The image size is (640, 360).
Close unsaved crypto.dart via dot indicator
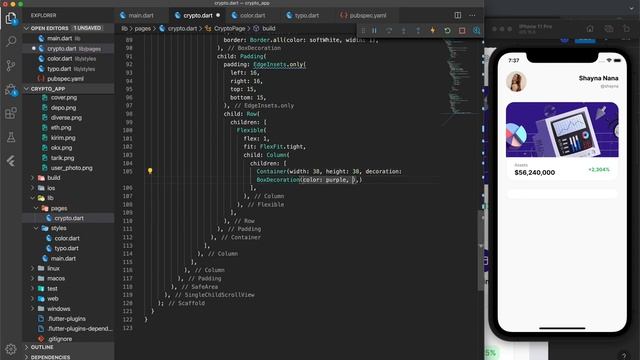point(218,16)
